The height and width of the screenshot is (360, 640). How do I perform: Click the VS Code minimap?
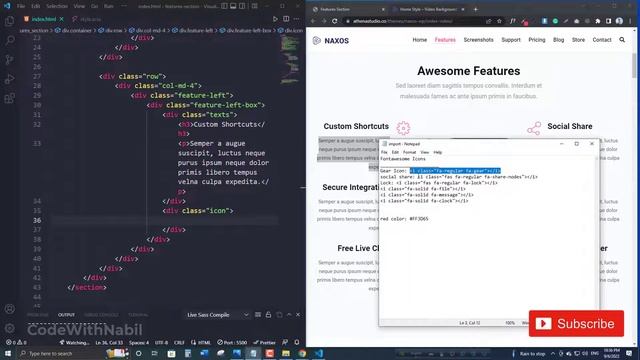(290, 60)
